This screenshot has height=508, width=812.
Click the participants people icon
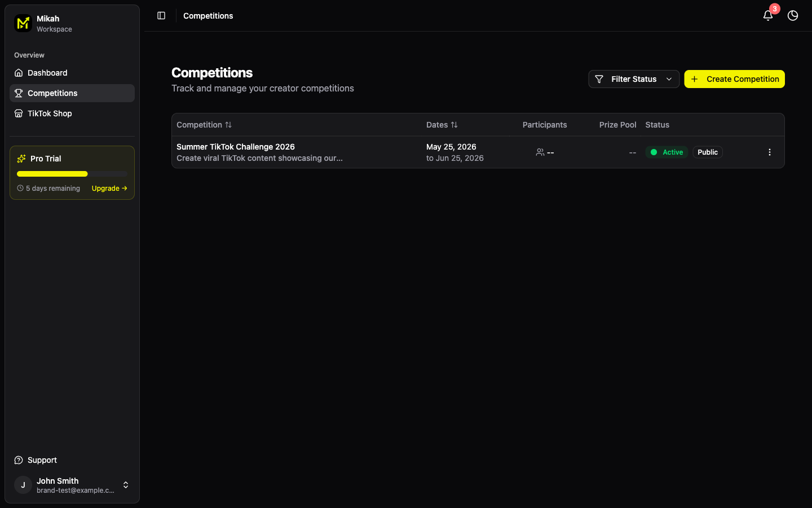540,152
